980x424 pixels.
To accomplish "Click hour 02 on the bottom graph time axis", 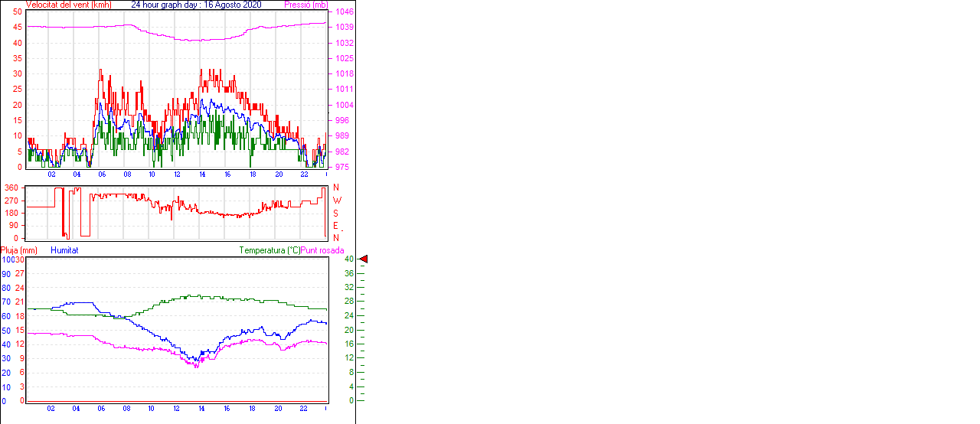I will pyautogui.click(x=51, y=409).
